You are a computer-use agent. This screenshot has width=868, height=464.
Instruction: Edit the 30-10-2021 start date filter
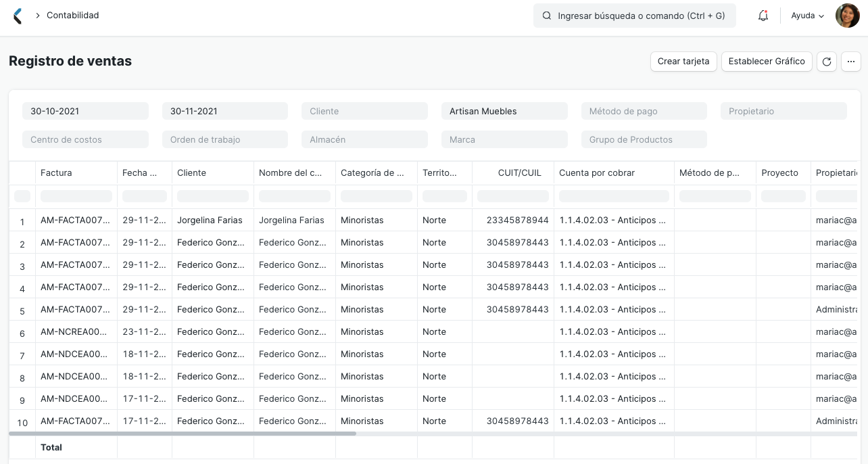pyautogui.click(x=85, y=111)
